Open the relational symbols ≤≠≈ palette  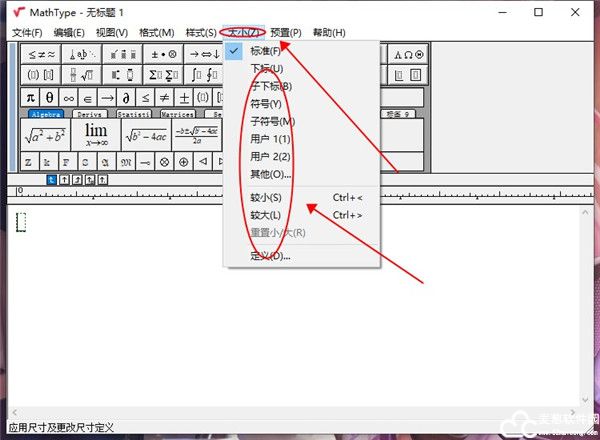coord(41,54)
